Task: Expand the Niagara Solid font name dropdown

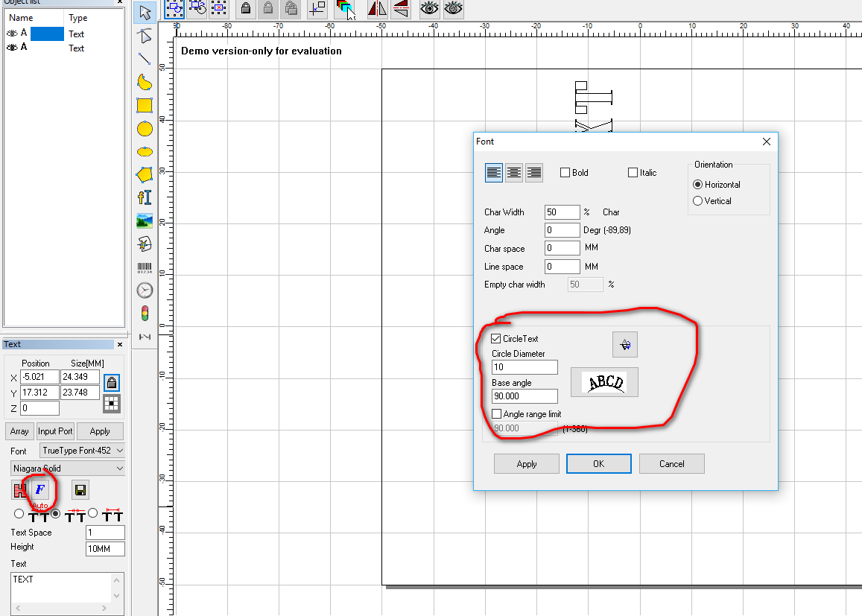Action: pos(67,469)
